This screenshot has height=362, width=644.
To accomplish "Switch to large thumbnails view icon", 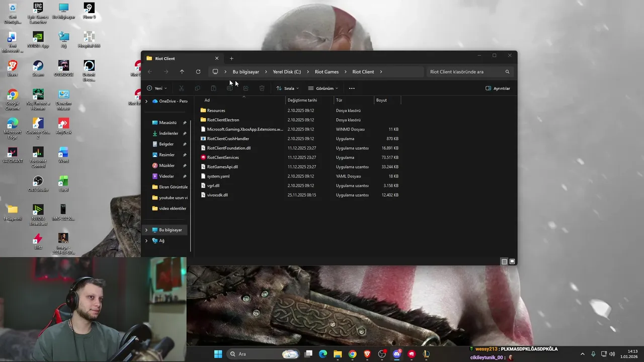I will coord(512,261).
